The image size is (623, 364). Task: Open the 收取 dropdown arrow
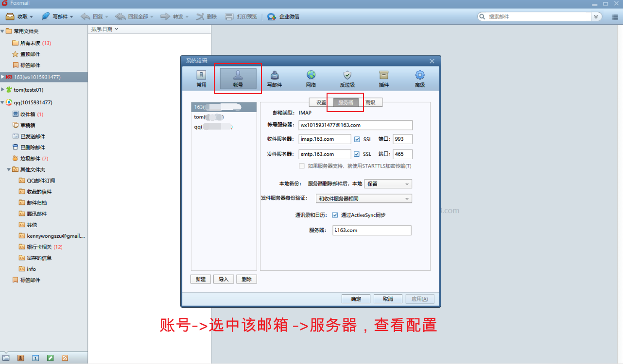(33, 17)
